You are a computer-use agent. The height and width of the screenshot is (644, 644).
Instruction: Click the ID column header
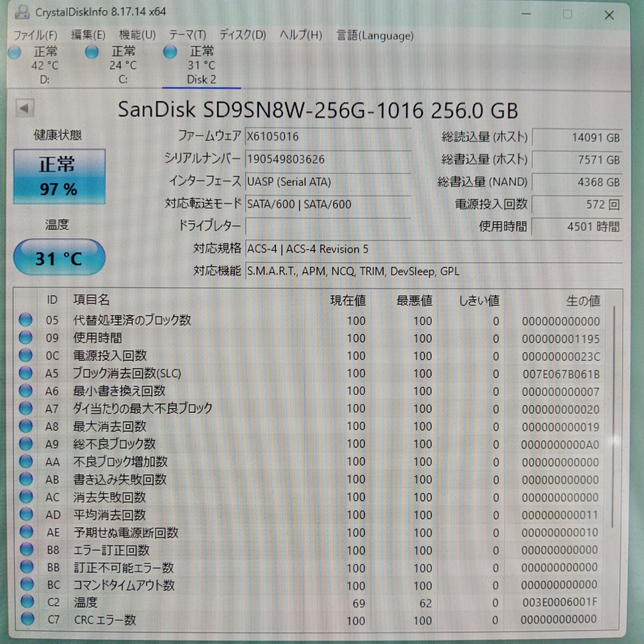pos(52,299)
